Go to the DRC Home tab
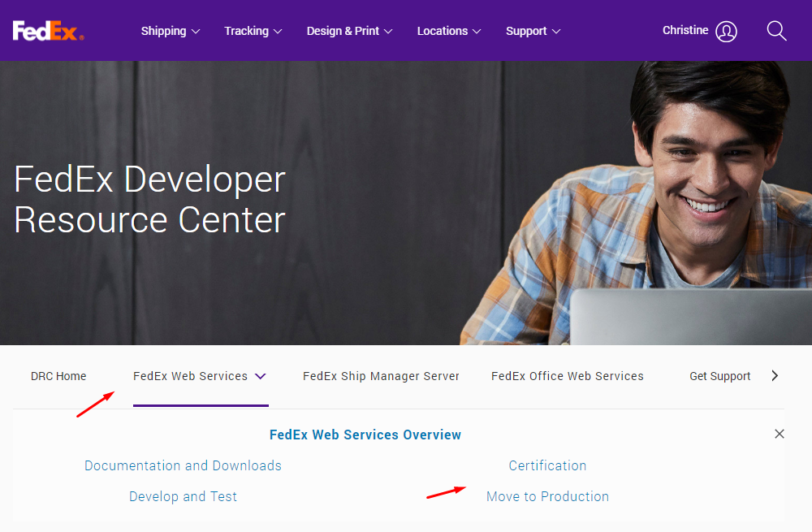 coord(58,376)
